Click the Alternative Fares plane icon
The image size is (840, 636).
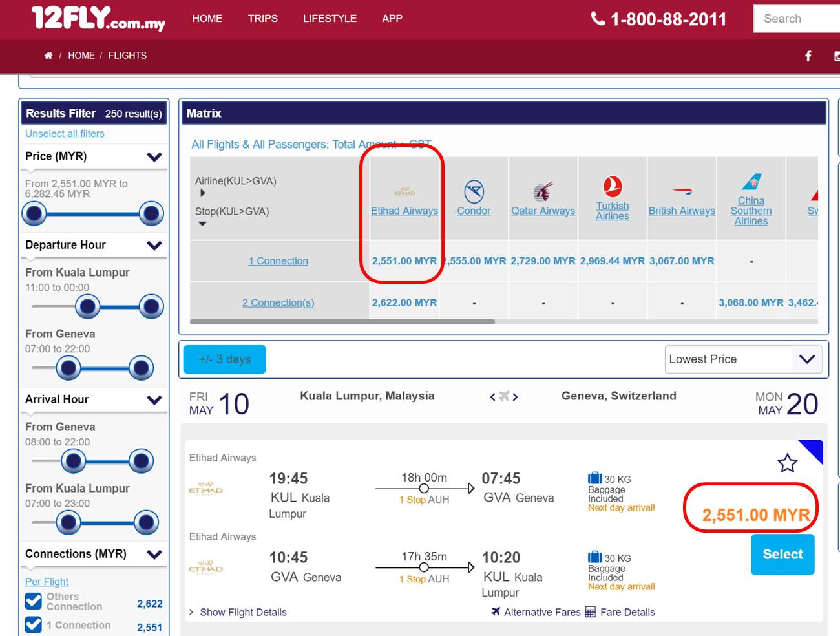[496, 611]
